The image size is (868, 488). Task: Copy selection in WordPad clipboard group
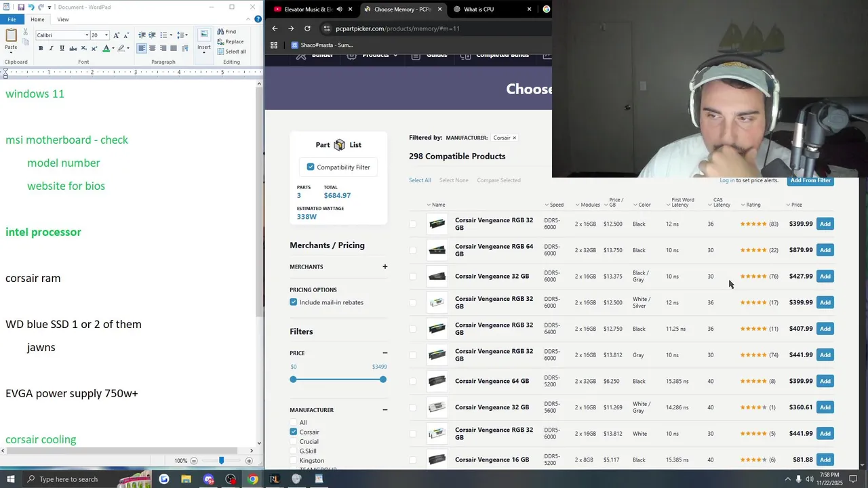[x=26, y=43]
